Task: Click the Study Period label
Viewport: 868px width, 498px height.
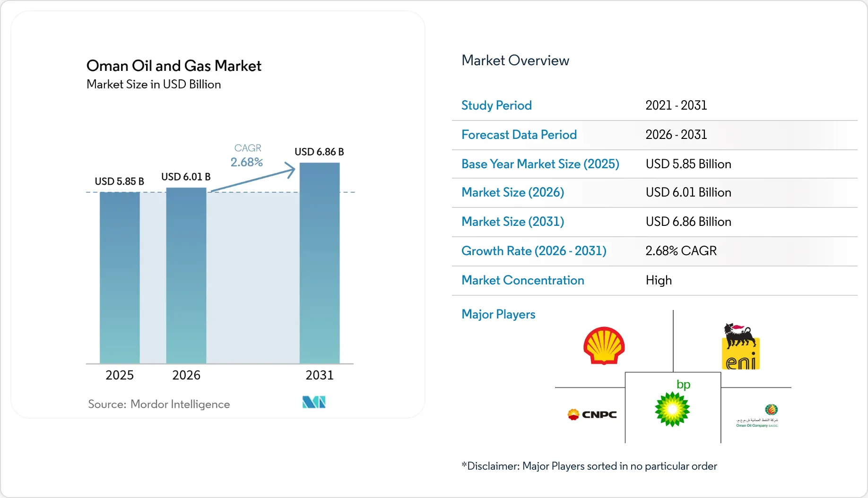Action: [x=496, y=105]
